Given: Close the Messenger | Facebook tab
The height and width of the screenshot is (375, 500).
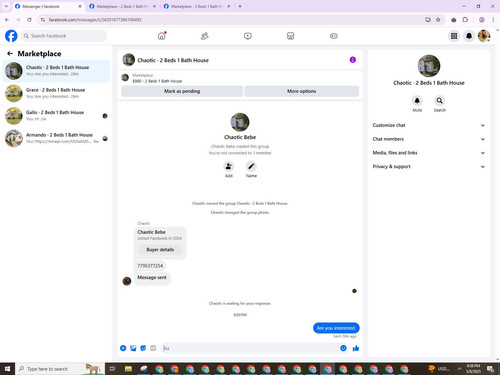Looking at the screenshot, I should click(x=80, y=6).
